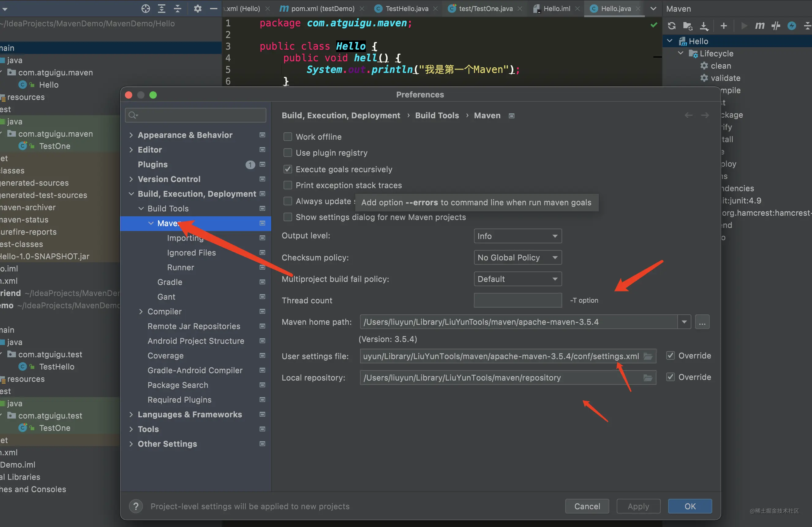Click the OK button
Screen dimensions: 812x527
[x=690, y=506]
